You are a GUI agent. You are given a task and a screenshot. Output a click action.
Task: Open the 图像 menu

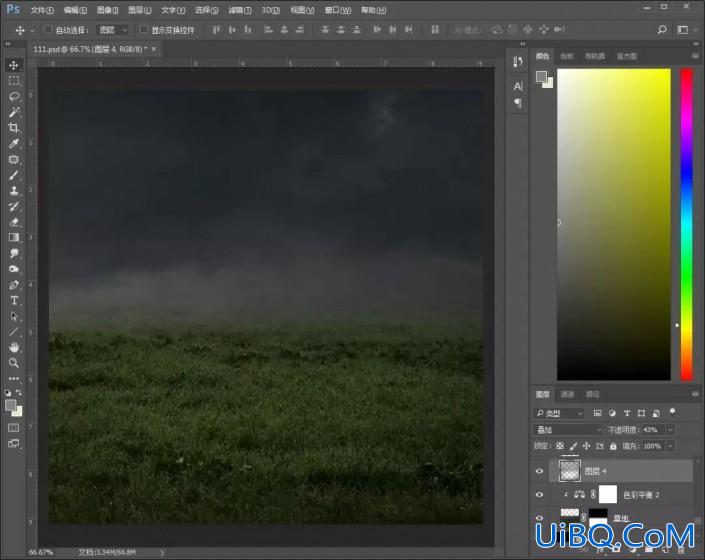107,10
